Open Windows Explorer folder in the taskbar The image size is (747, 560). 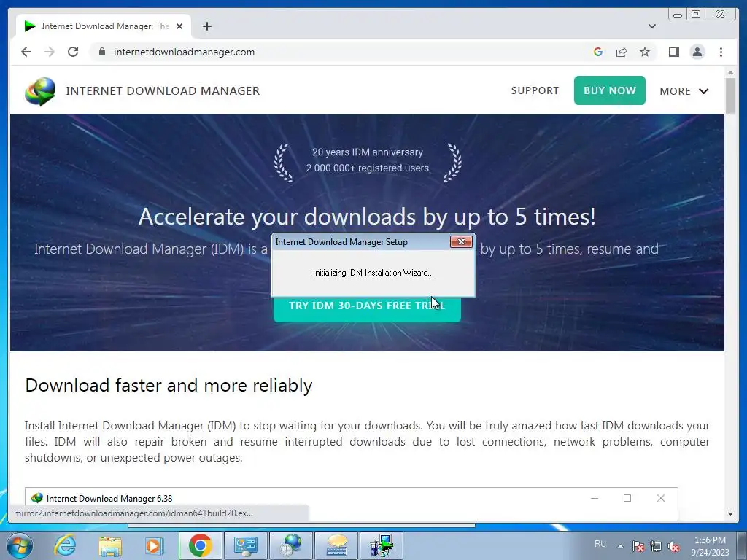110,545
